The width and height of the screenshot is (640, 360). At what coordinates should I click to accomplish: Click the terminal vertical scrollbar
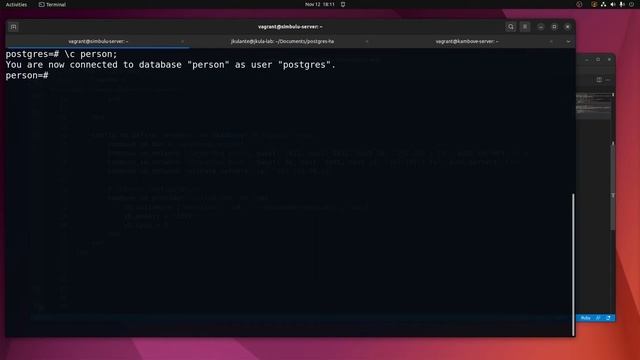(x=573, y=264)
